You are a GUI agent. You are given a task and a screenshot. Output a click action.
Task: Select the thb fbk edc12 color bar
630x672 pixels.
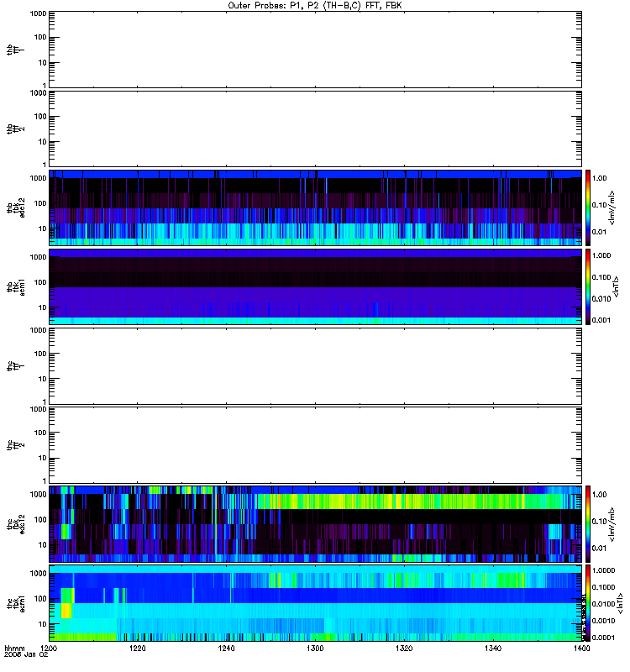[x=588, y=207]
